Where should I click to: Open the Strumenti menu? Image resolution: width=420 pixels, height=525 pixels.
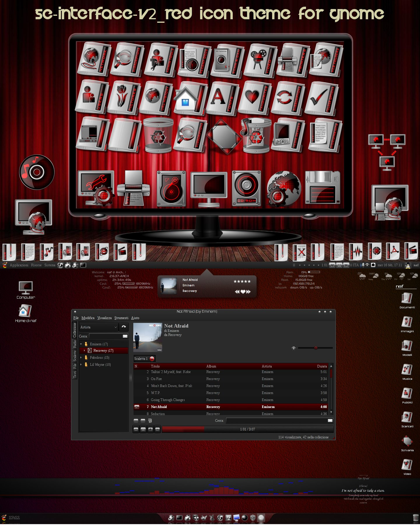tap(121, 318)
